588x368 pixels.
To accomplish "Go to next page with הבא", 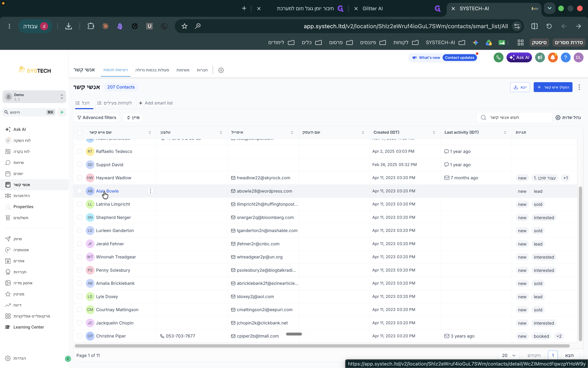I will pos(569,355).
